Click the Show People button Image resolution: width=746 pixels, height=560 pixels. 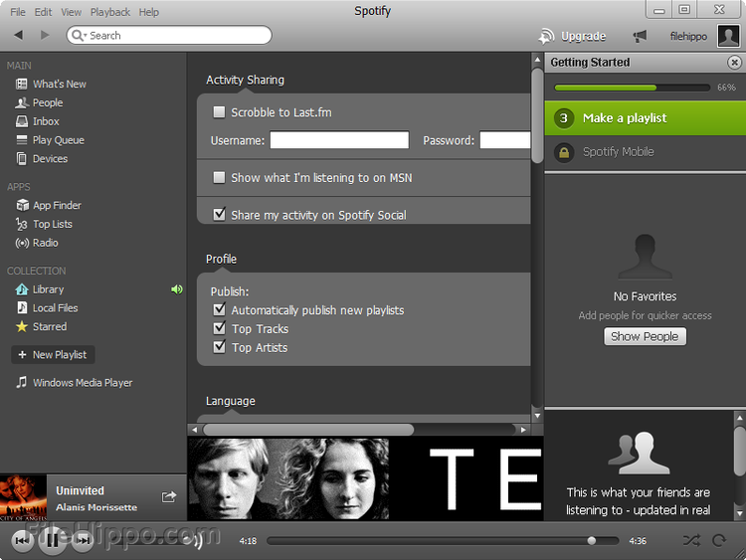click(645, 336)
